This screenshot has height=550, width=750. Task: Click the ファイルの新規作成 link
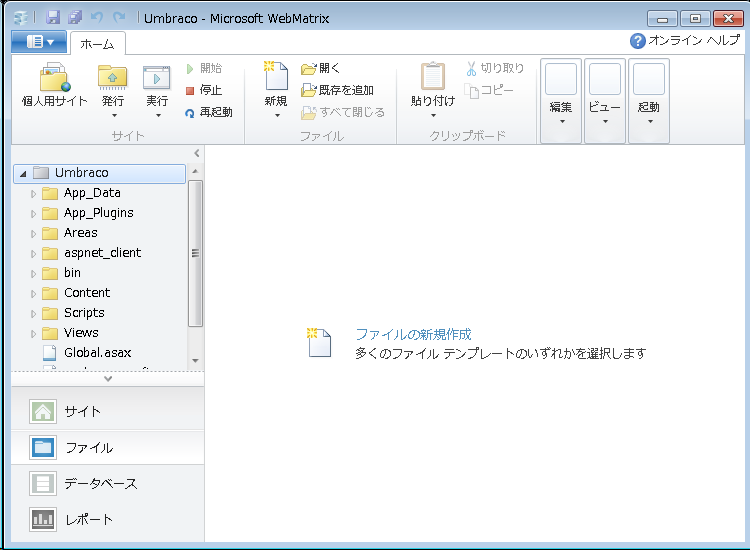(413, 334)
